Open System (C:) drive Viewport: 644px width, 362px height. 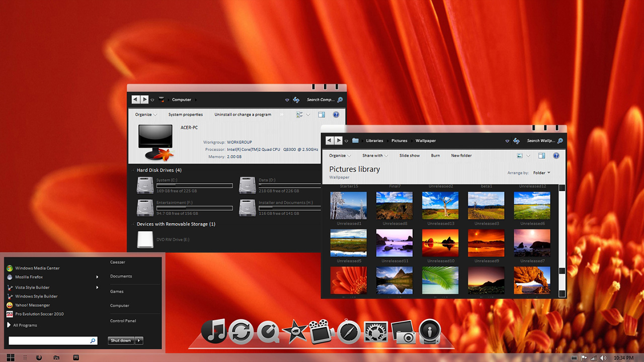tap(184, 185)
